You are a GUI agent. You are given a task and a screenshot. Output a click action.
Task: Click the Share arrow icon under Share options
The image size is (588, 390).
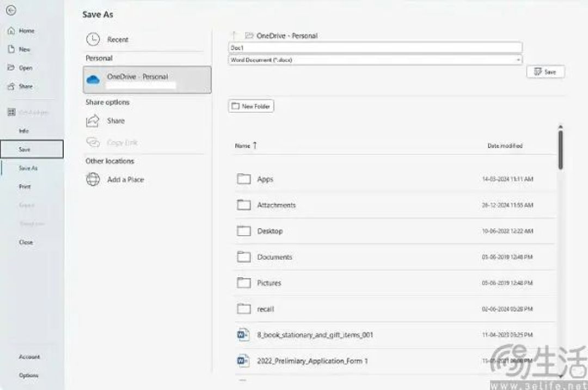(x=93, y=121)
